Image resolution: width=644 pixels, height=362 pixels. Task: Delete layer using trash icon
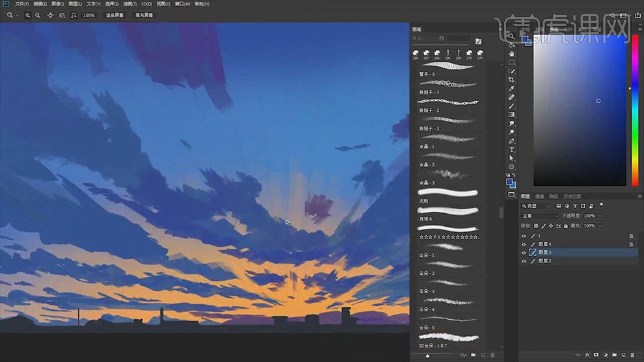click(x=632, y=355)
